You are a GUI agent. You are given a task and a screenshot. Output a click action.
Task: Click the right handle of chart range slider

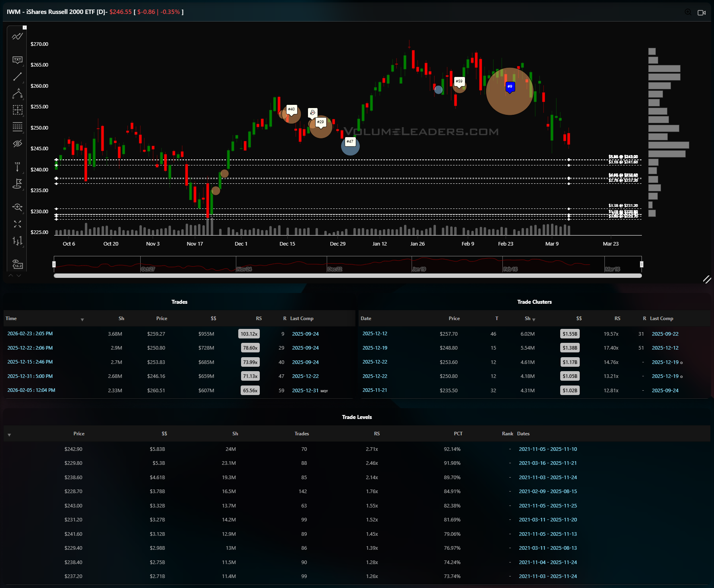pos(641,264)
